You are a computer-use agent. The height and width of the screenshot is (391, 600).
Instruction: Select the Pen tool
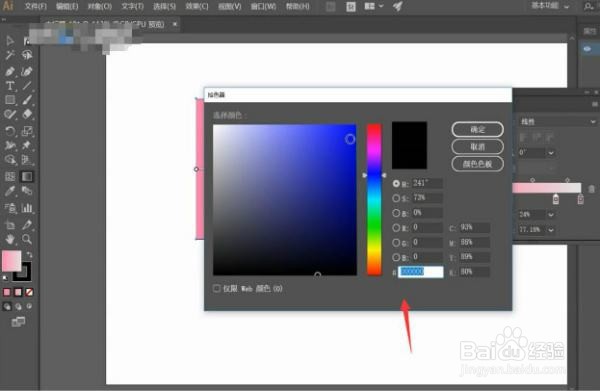click(x=10, y=71)
